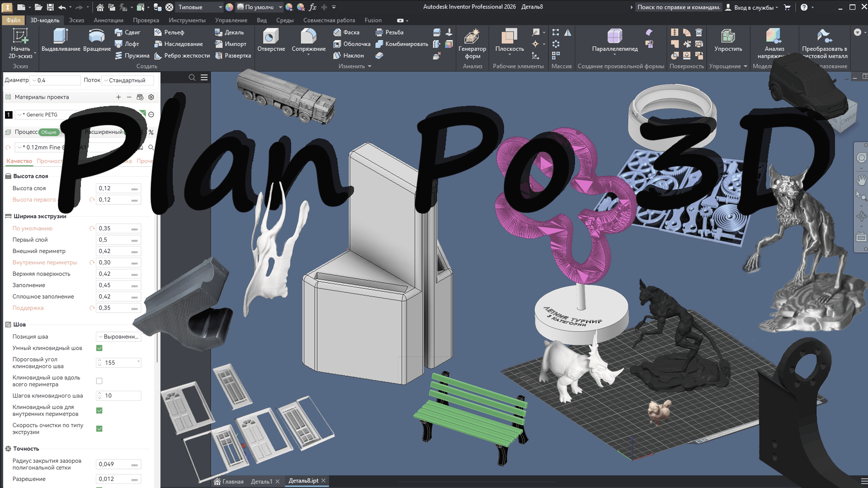The image size is (868, 488).
Task: Switch to the Качество settings tab
Action: coord(19,161)
